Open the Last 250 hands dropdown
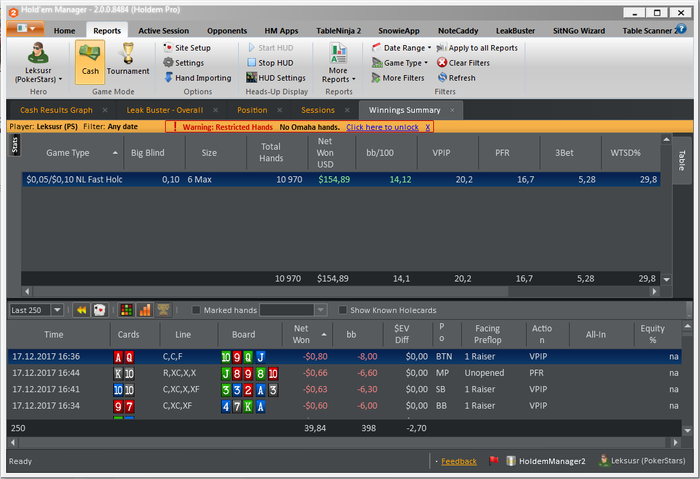 [57, 310]
